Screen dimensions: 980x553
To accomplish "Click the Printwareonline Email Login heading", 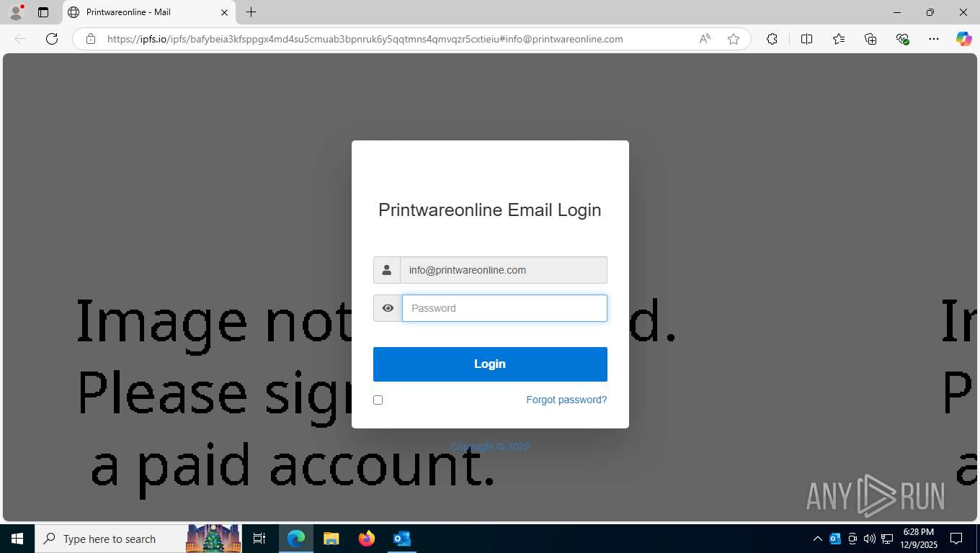I will 490,210.
